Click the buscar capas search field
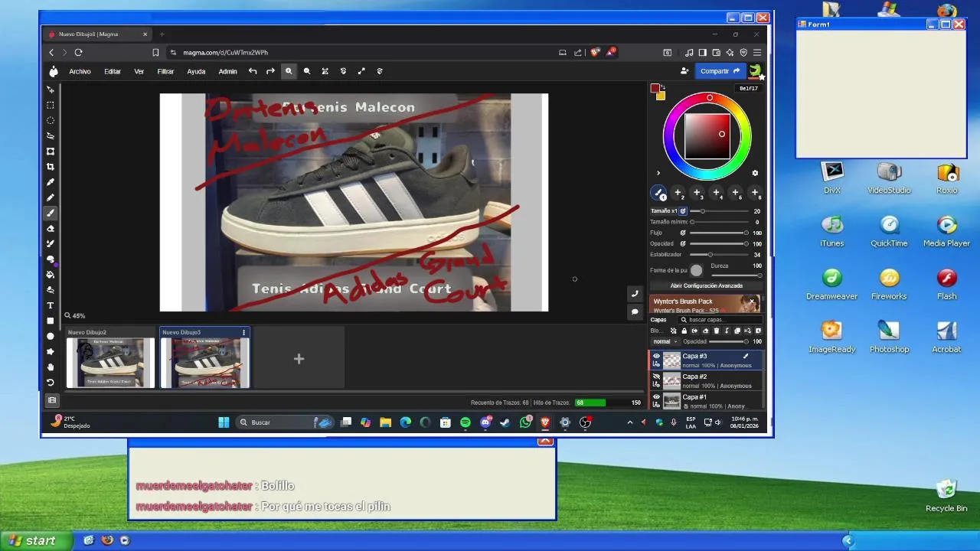980x551 pixels. pyautogui.click(x=720, y=320)
